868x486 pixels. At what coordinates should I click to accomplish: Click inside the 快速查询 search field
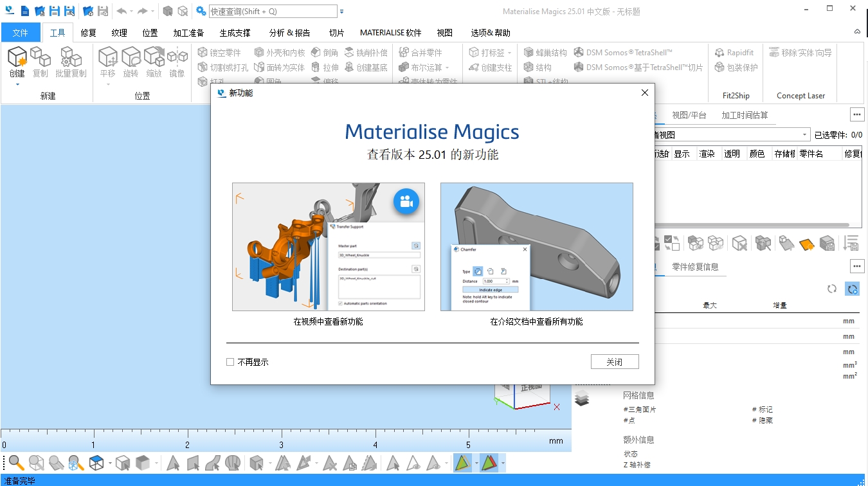point(270,11)
